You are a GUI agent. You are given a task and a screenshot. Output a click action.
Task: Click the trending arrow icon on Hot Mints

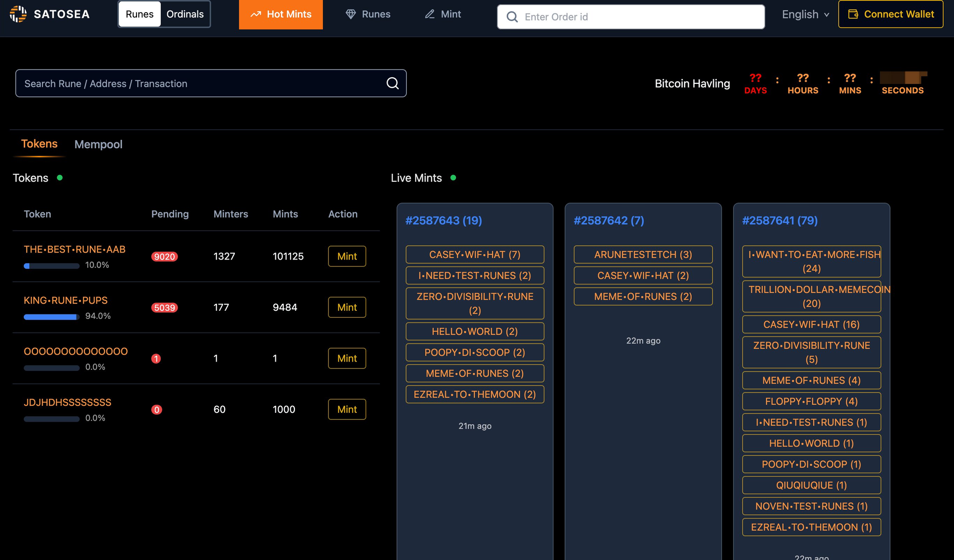coord(256,14)
